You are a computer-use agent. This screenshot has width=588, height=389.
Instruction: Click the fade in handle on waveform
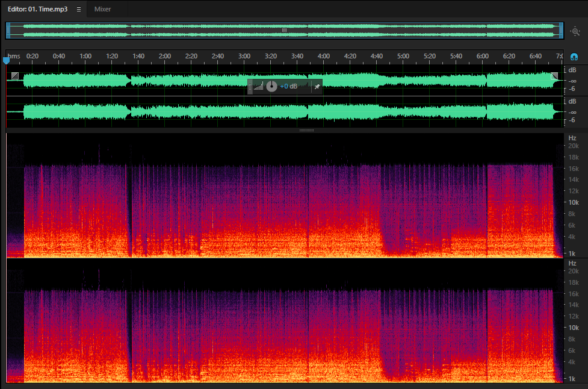[14, 76]
